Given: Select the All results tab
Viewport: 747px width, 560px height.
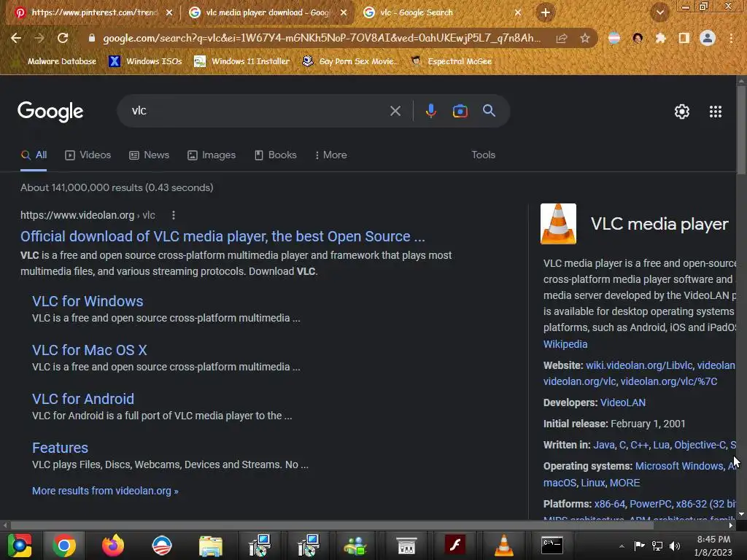Looking at the screenshot, I should click(34, 155).
